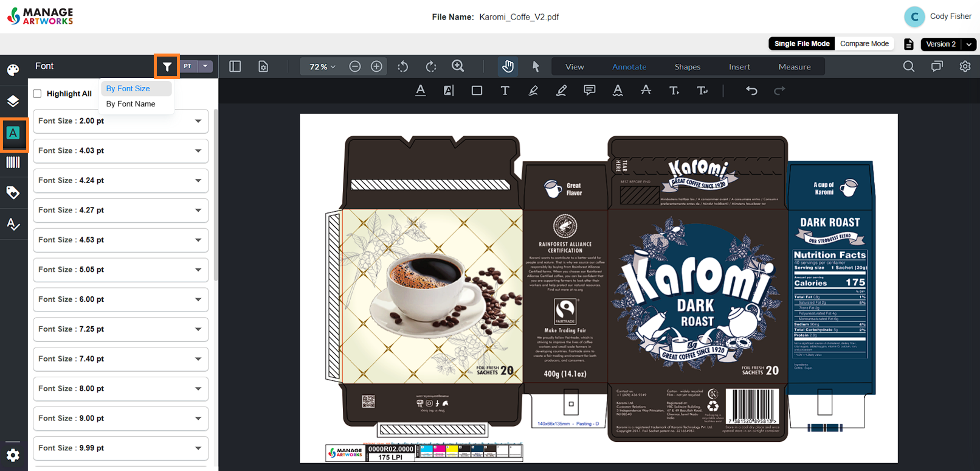
Task: Expand Font Size 2.00 pt group
Action: point(121,121)
